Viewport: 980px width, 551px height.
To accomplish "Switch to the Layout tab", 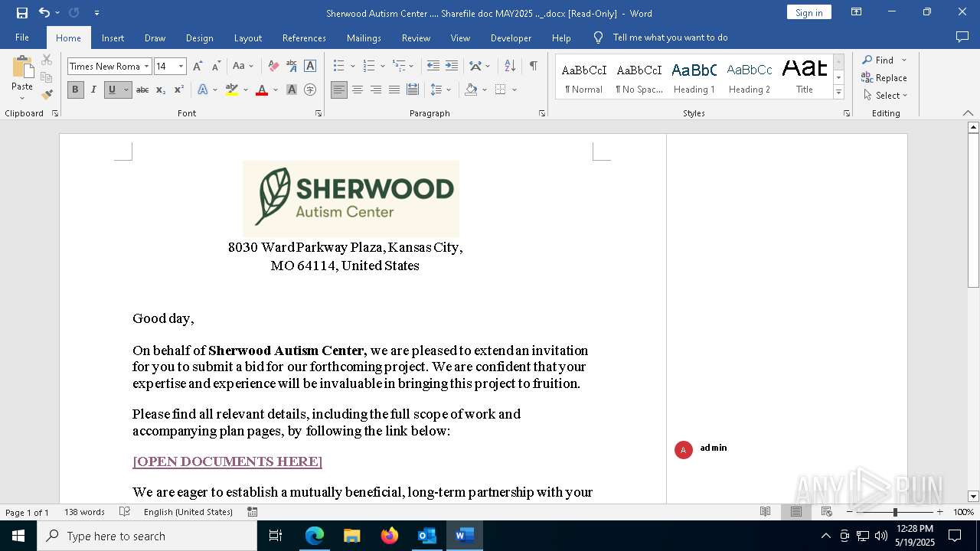I will point(248,37).
